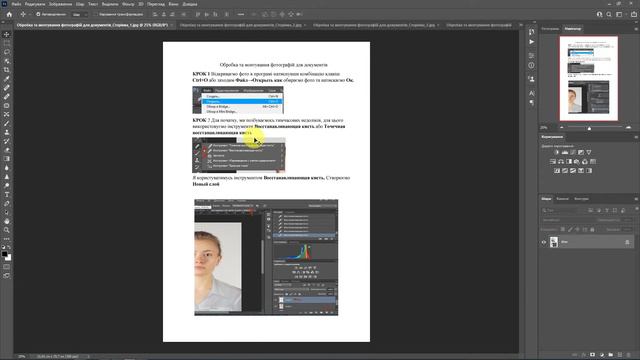Hide the layer using its eye icon
The image size is (640, 360).
(x=544, y=242)
